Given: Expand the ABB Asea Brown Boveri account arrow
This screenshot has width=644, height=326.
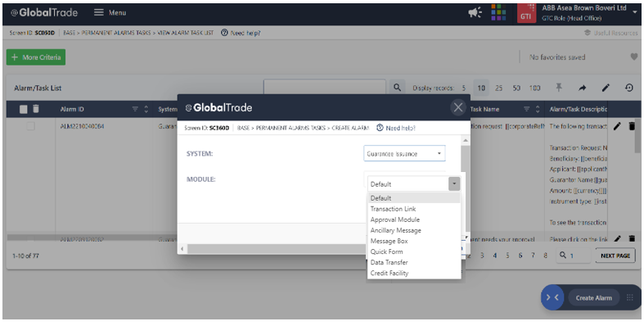Looking at the screenshot, I should click(634, 12).
